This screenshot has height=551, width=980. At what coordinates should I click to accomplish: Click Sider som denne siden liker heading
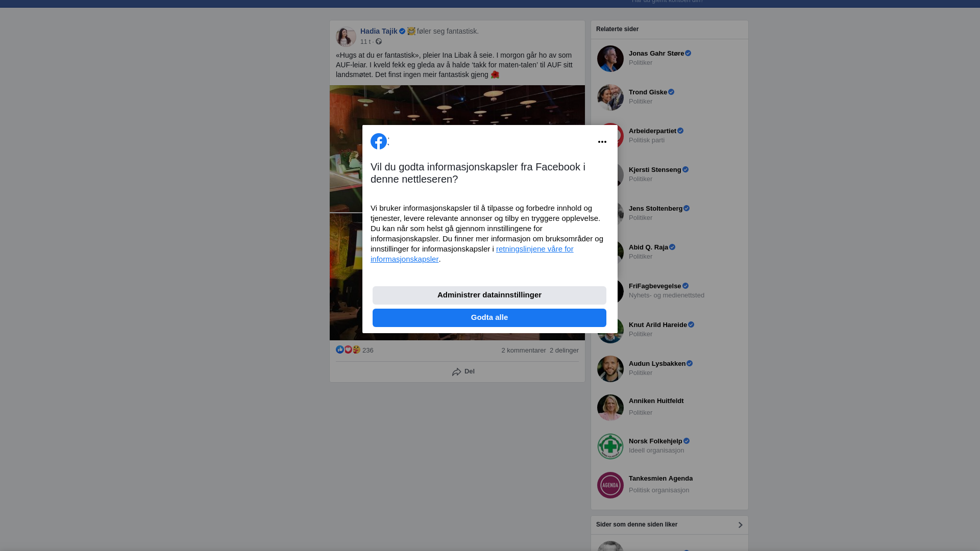click(x=636, y=524)
